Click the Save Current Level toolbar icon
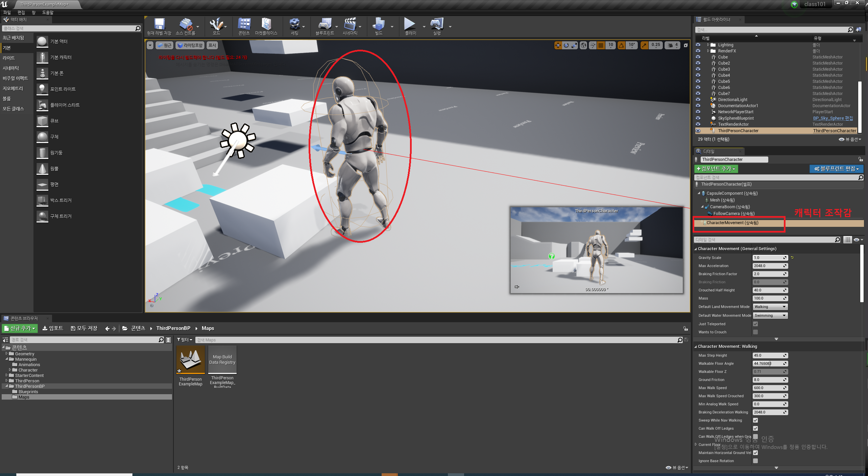This screenshot has width=868, height=476. tap(159, 25)
